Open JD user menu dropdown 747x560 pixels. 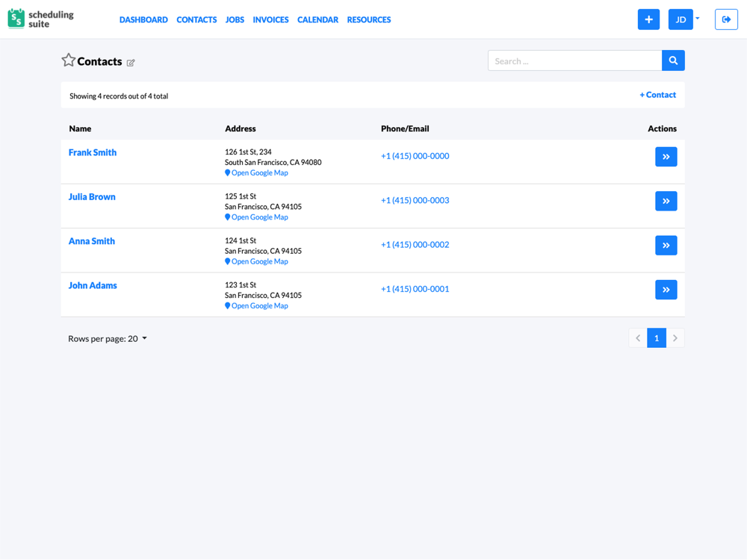pos(684,19)
